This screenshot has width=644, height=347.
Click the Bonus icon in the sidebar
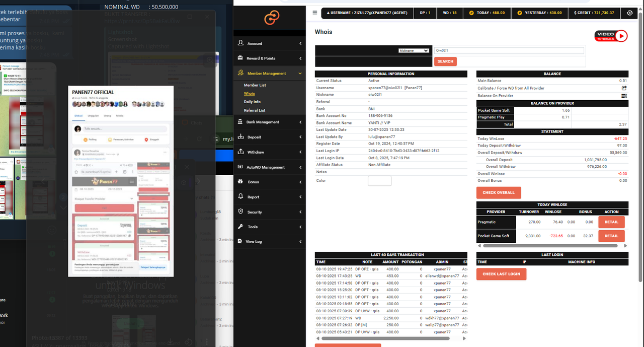tap(241, 182)
